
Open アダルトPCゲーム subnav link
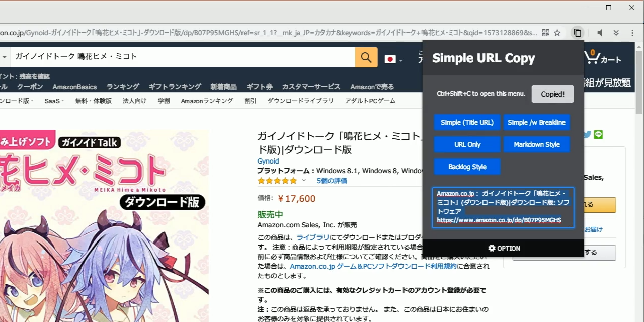370,101
